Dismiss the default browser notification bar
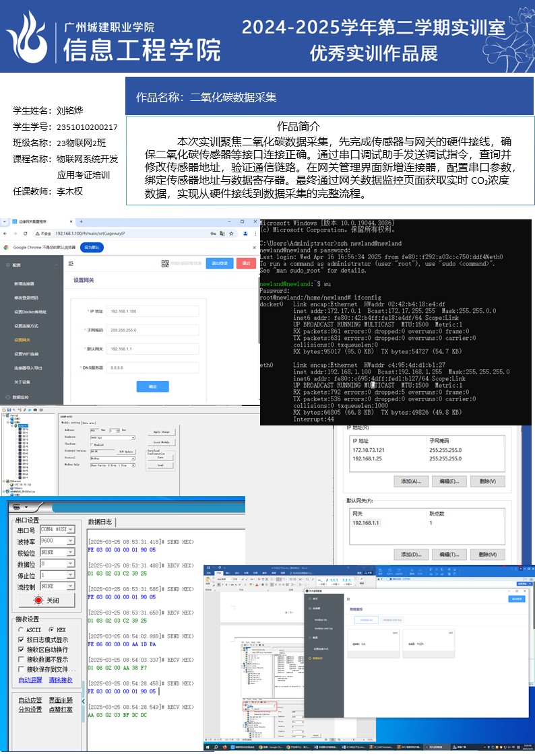 coord(253,247)
